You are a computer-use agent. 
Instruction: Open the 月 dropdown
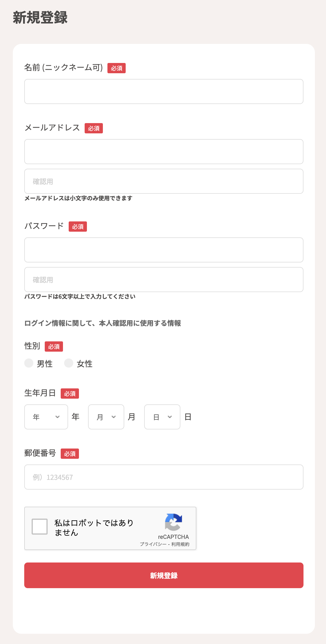[x=106, y=417]
